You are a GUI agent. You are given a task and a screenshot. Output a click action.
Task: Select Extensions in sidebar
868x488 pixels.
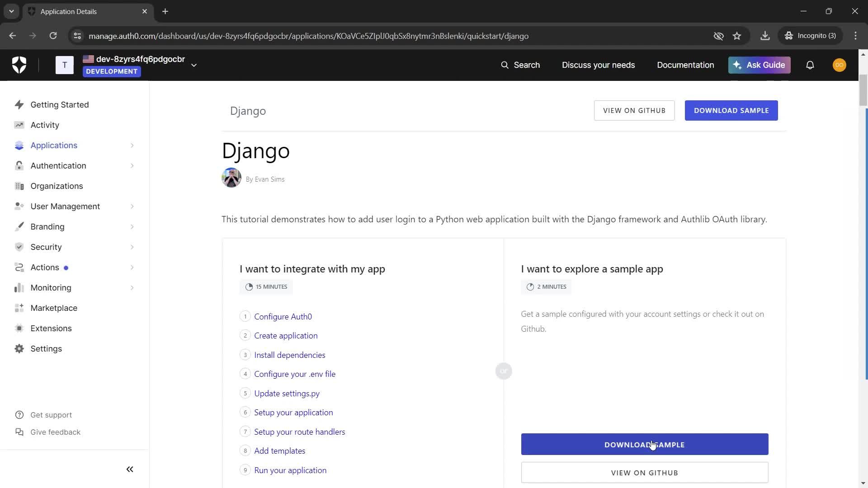[51, 328]
